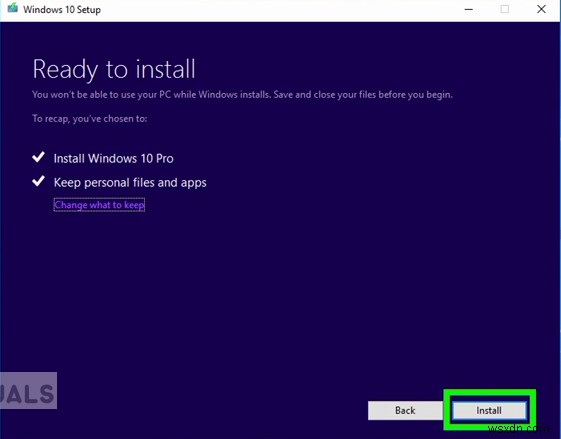Click the Windows 10 Setup title bar icon
561x439 pixels.
(13, 8)
